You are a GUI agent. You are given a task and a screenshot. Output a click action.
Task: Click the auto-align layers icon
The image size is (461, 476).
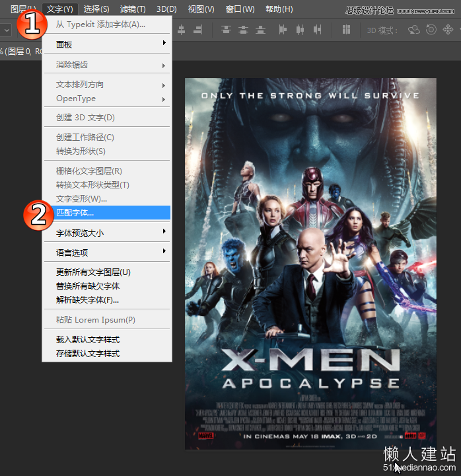pyautogui.click(x=346, y=30)
